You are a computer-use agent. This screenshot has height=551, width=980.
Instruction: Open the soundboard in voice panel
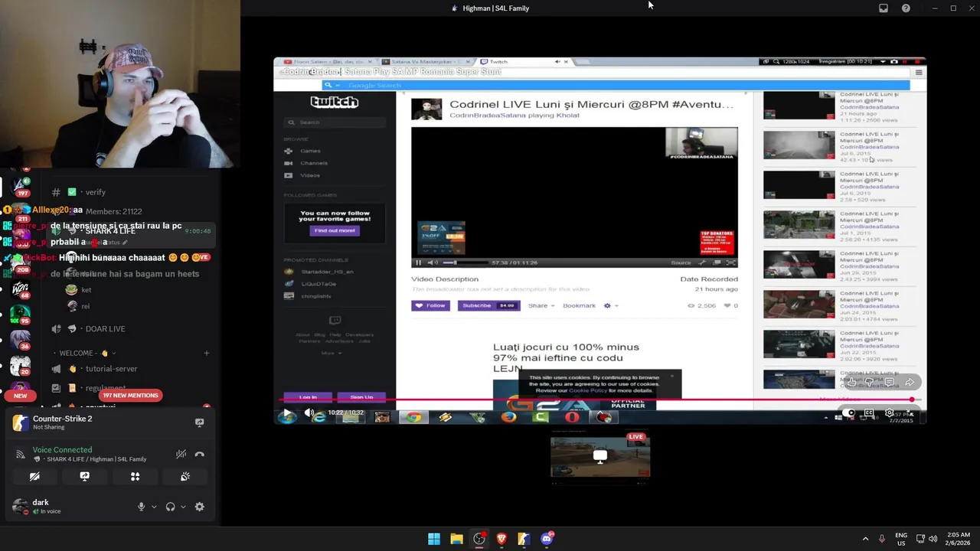[185, 476]
